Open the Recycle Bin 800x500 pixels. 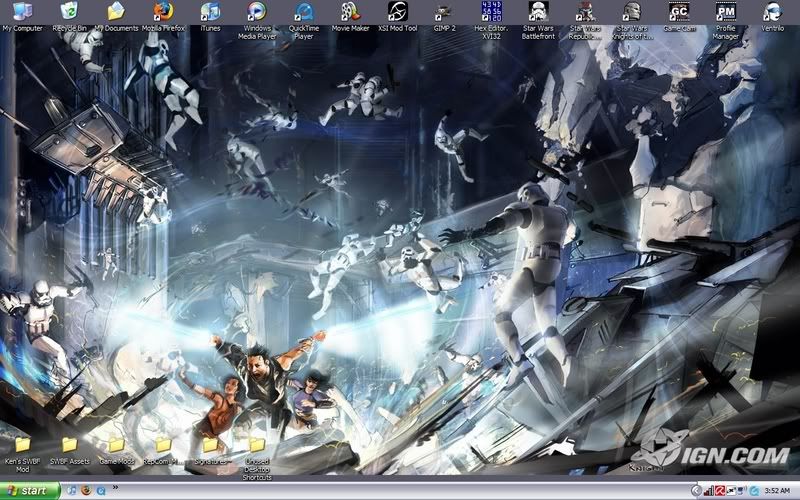point(69,16)
